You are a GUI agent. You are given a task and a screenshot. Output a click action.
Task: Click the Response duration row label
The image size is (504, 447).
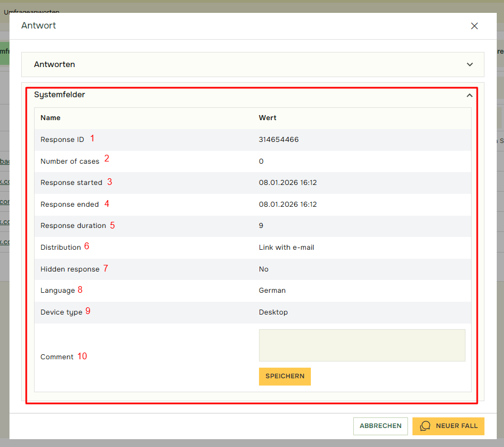coord(73,226)
